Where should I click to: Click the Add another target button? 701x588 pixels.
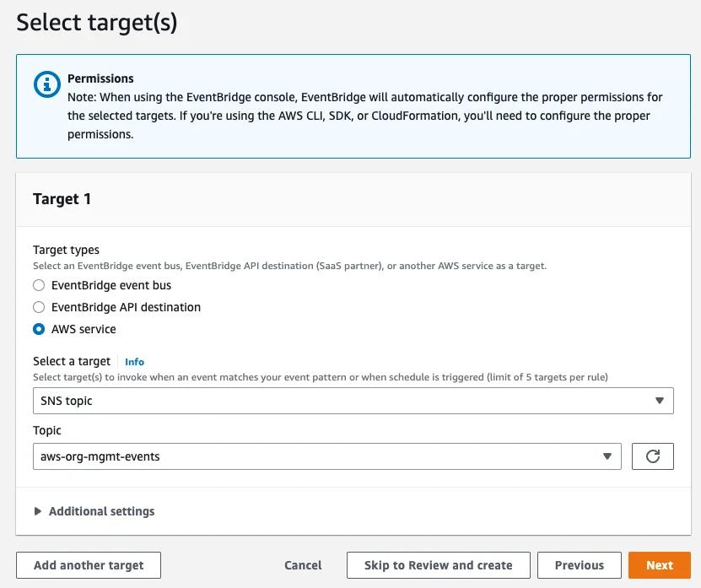point(89,565)
